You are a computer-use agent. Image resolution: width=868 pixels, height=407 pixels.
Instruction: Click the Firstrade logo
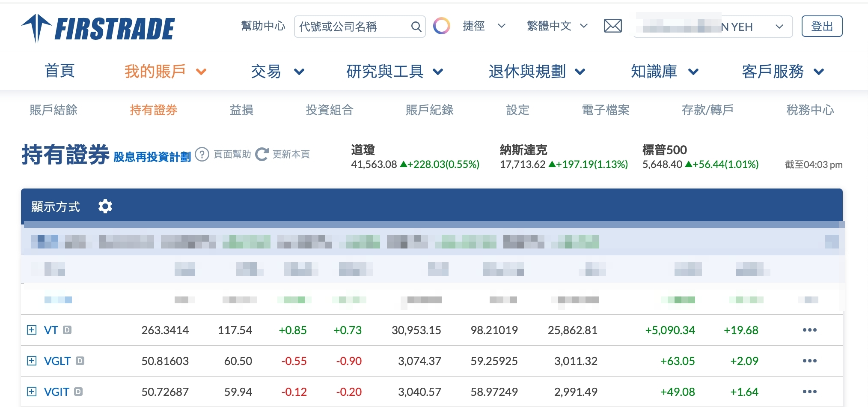click(x=98, y=28)
